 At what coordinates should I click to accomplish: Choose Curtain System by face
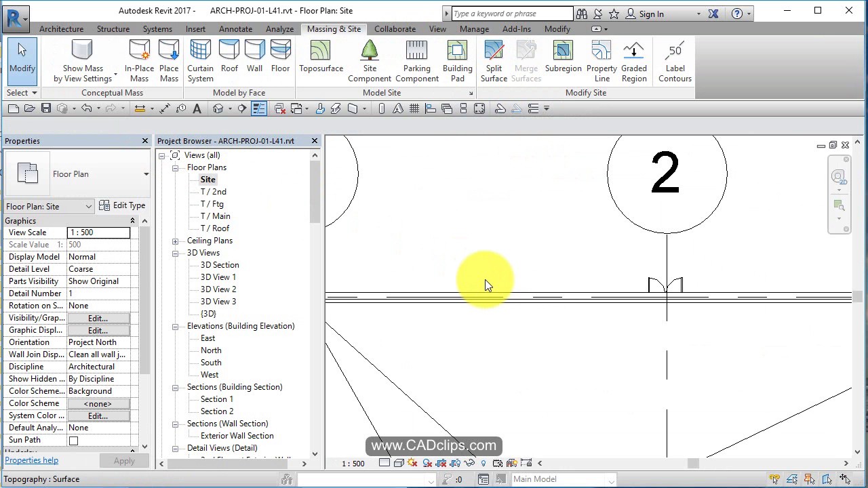tap(200, 62)
